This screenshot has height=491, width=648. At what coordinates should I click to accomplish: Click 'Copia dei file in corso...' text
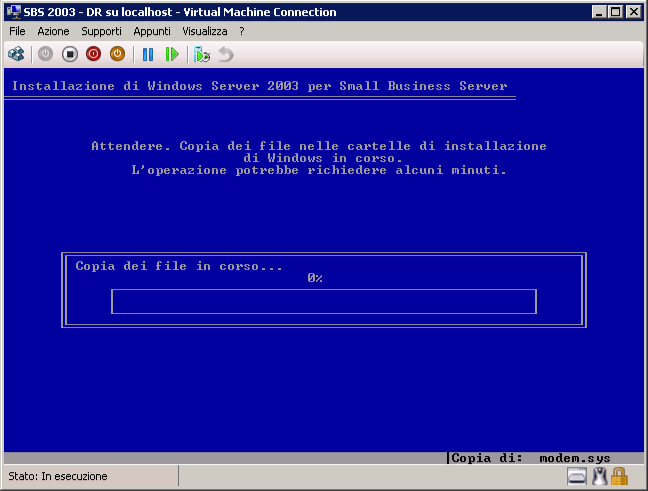[x=179, y=266]
